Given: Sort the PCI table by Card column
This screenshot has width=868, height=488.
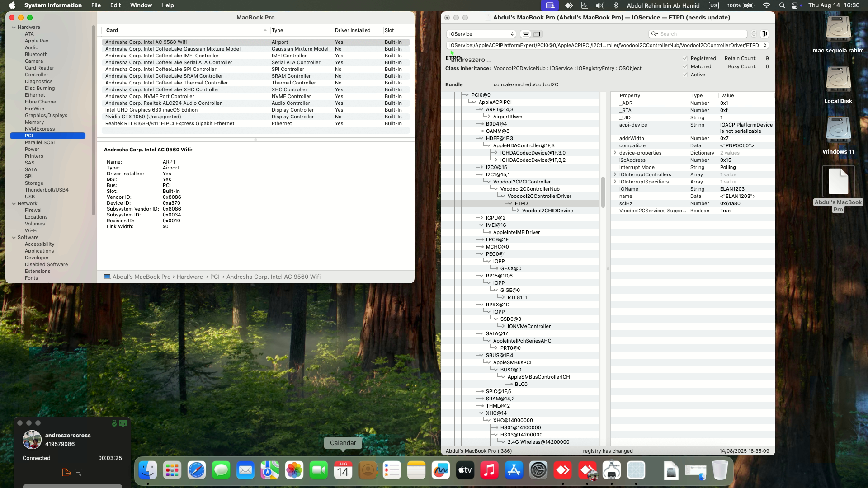Looking at the screenshot, I should click(186, 30).
